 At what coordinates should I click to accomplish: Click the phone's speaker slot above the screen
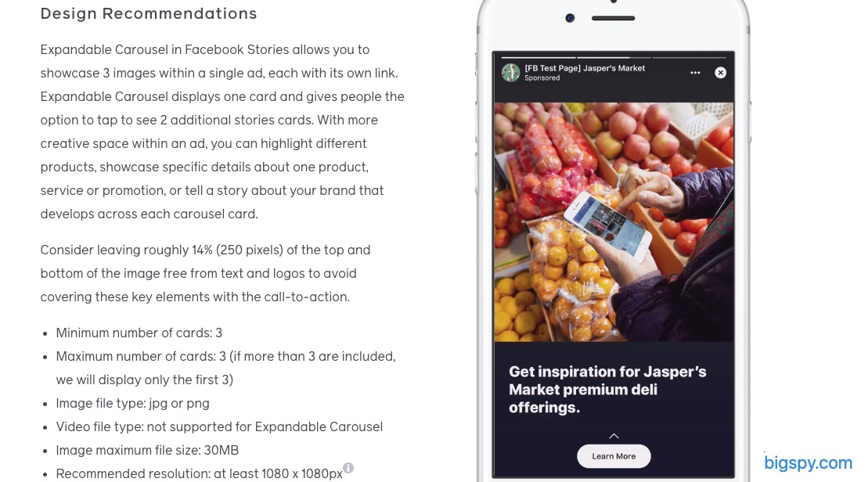coord(614,17)
